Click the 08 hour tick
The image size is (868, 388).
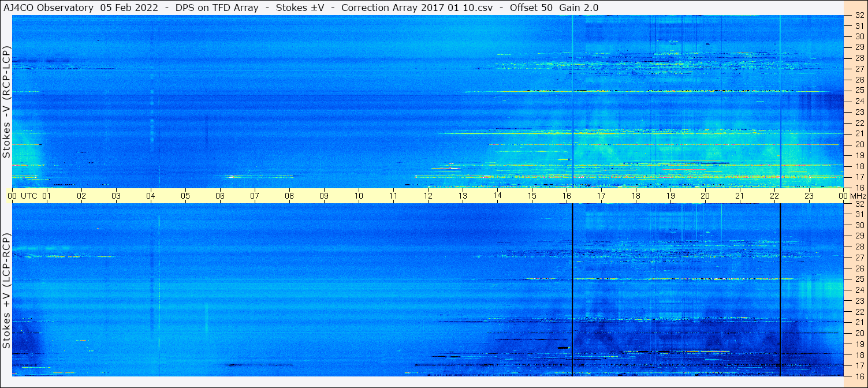tap(289, 196)
